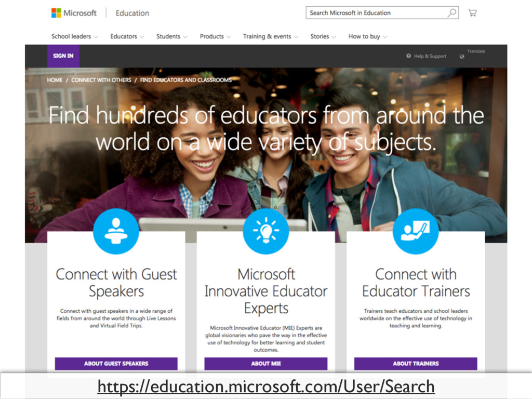The width and height of the screenshot is (532, 399).
Task: Click the Translate link text
Action: [x=476, y=51]
